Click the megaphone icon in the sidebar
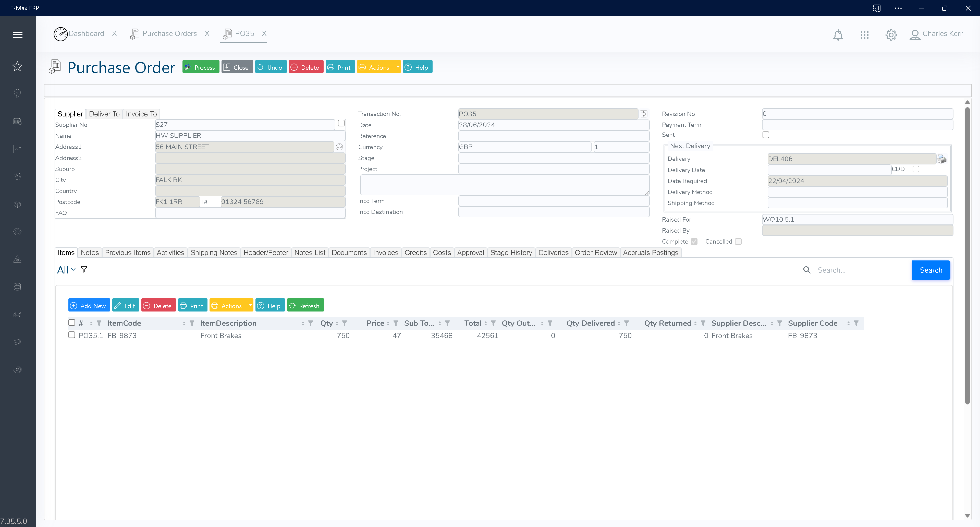The image size is (980, 527). click(17, 341)
